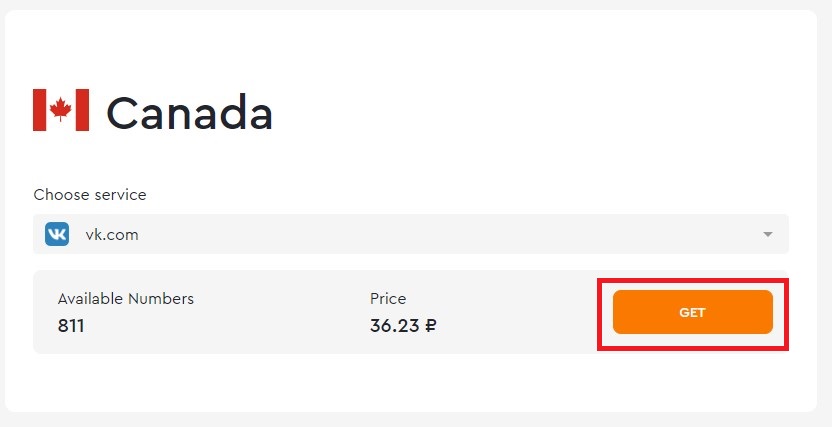Click the blue VK logo icon
The image size is (832, 427).
click(x=57, y=234)
